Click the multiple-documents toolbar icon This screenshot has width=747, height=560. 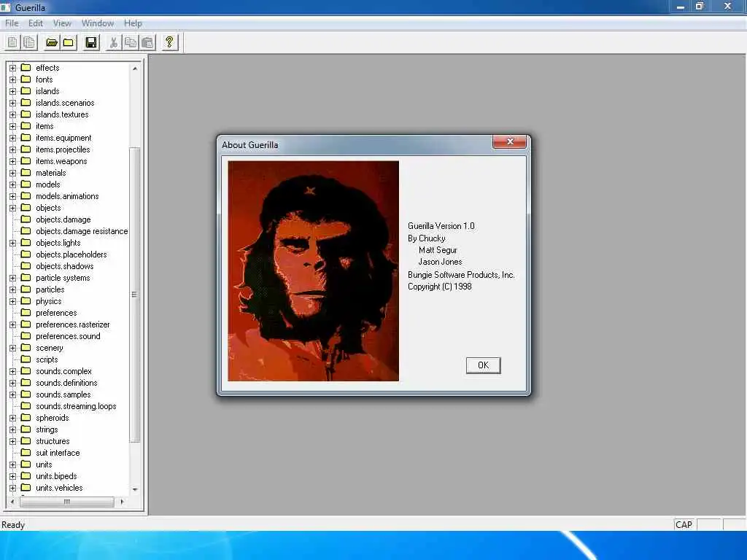(x=29, y=42)
